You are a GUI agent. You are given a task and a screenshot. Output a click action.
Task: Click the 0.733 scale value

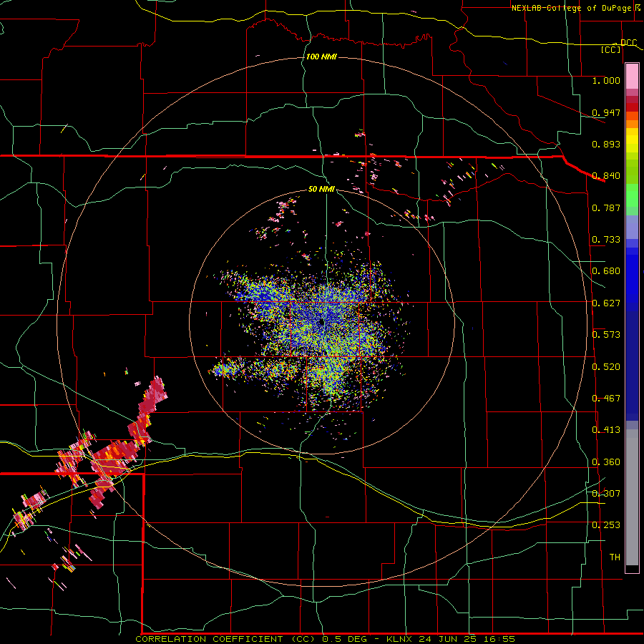tap(606, 240)
